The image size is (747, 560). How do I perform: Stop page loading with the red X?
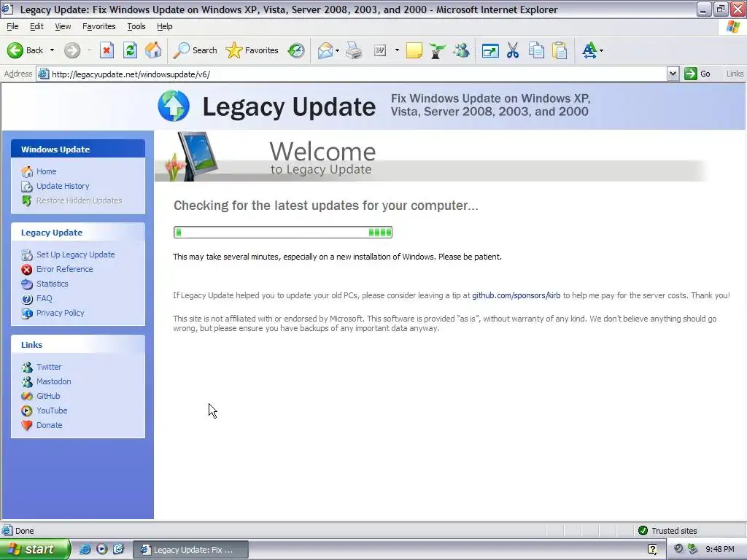click(107, 50)
